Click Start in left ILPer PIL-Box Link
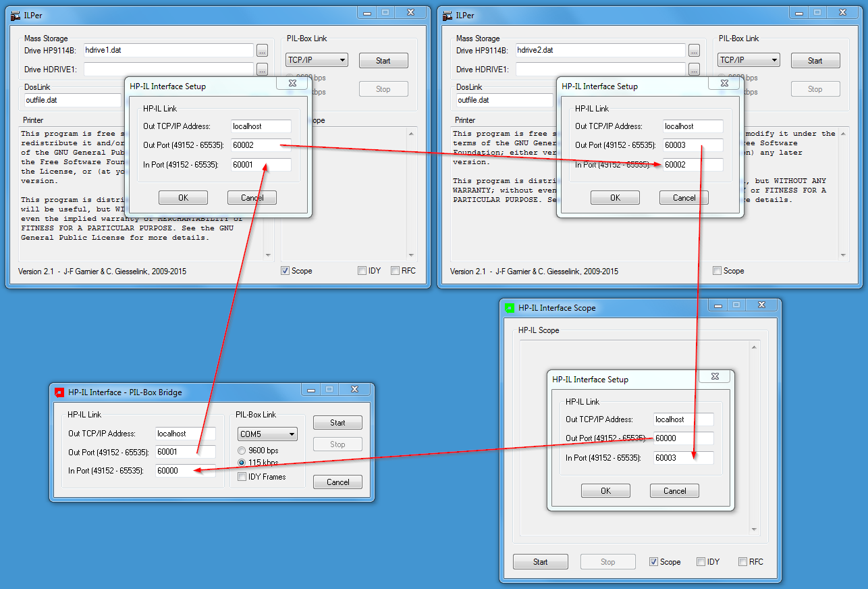Viewport: 868px width, 589px height. [383, 61]
